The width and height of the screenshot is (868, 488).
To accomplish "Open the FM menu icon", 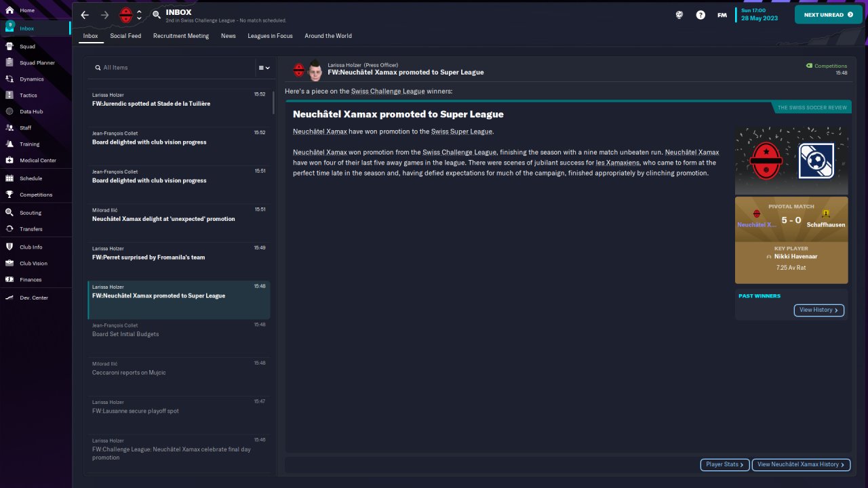I will coord(722,15).
